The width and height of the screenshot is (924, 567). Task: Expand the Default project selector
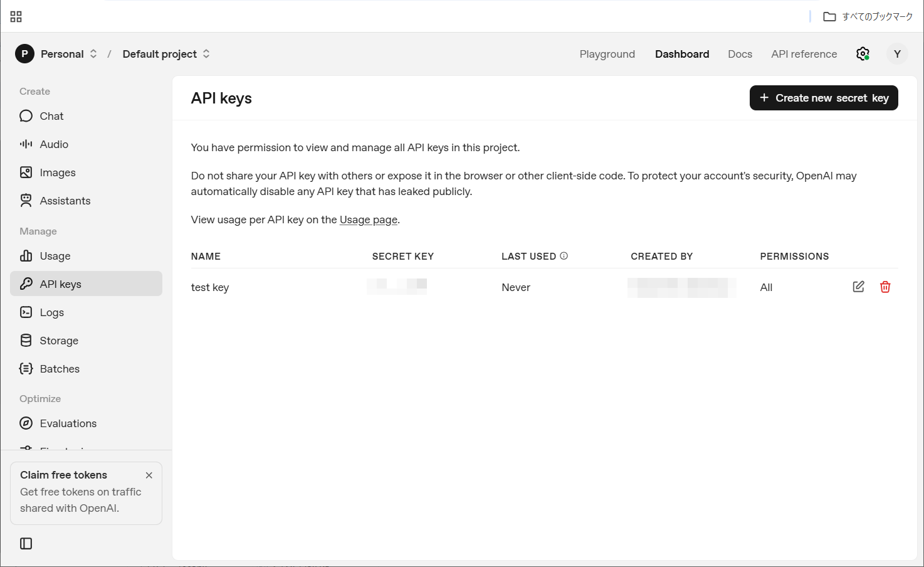(166, 54)
